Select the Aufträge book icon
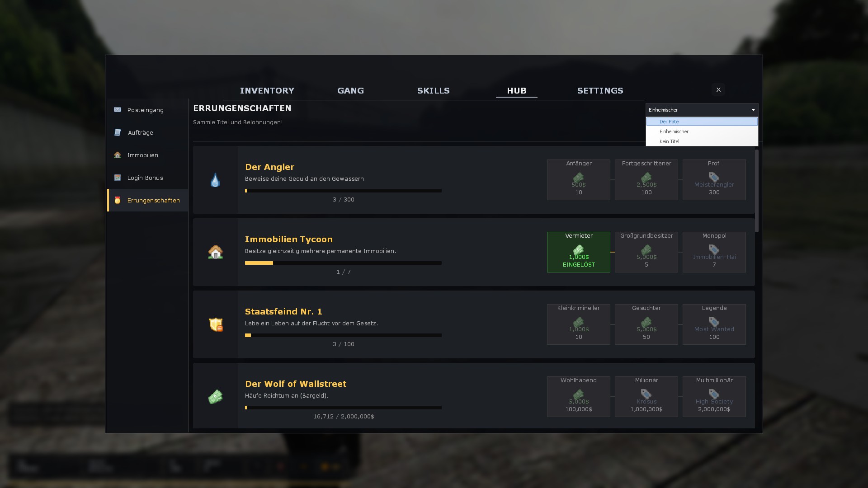868x488 pixels. pyautogui.click(x=118, y=132)
